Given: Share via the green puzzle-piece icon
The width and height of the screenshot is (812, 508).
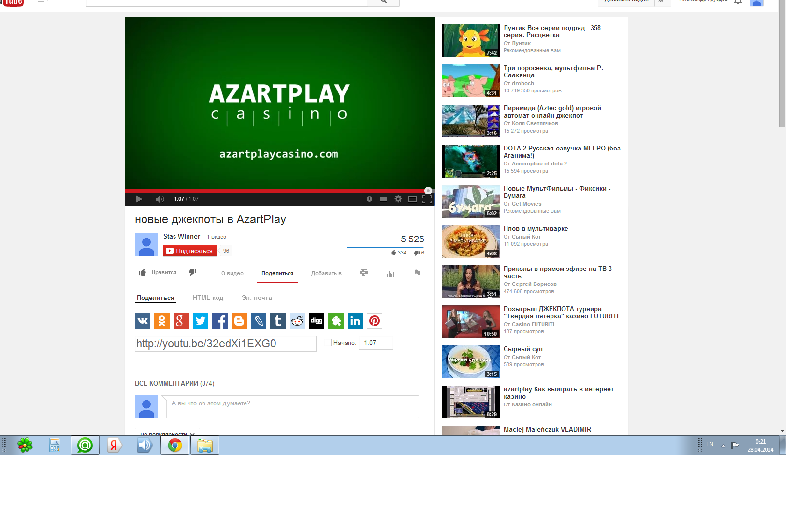Looking at the screenshot, I should (x=336, y=321).
